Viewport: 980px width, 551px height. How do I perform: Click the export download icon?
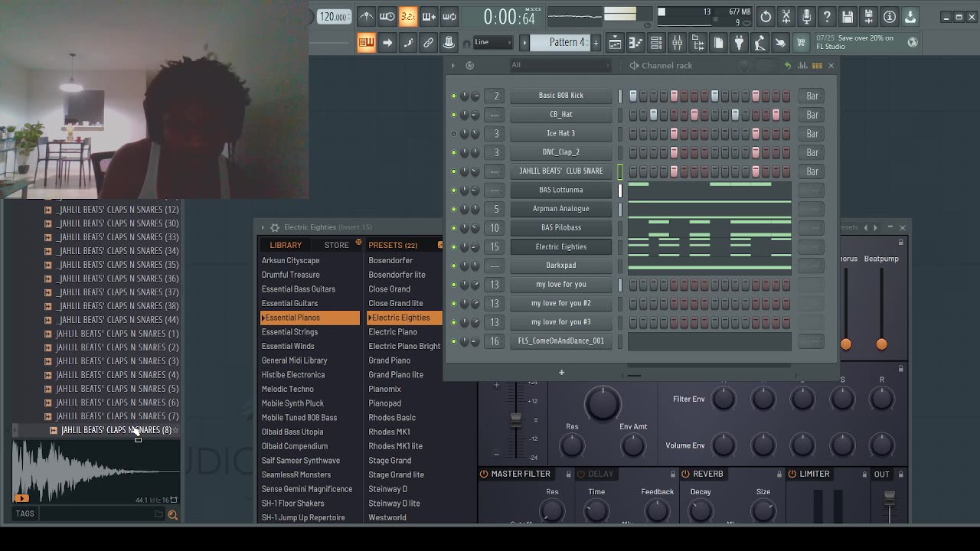coord(910,16)
